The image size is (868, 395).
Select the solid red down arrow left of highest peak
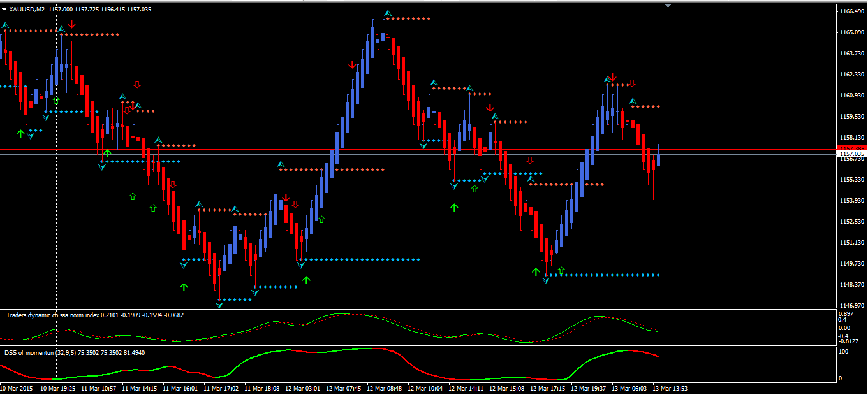pos(352,64)
